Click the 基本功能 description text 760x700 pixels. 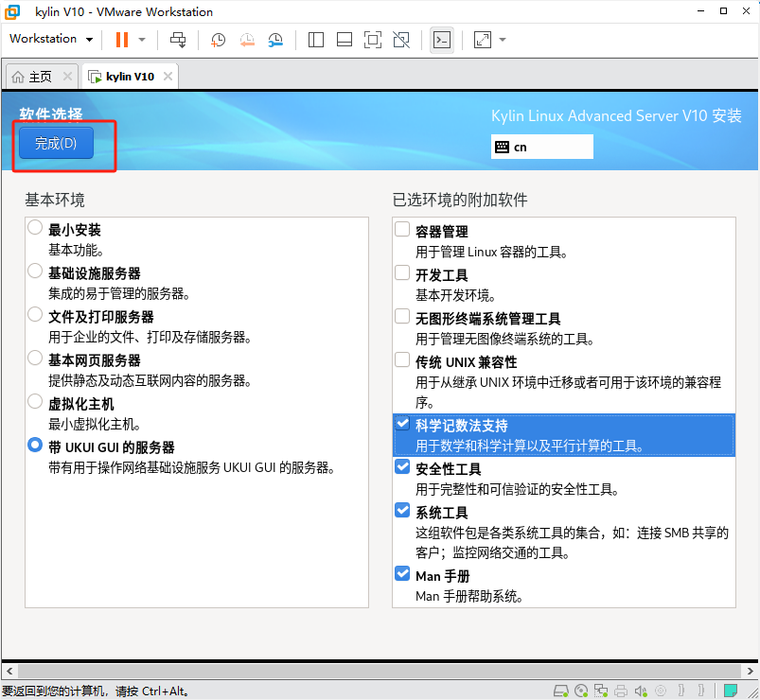pos(76,251)
